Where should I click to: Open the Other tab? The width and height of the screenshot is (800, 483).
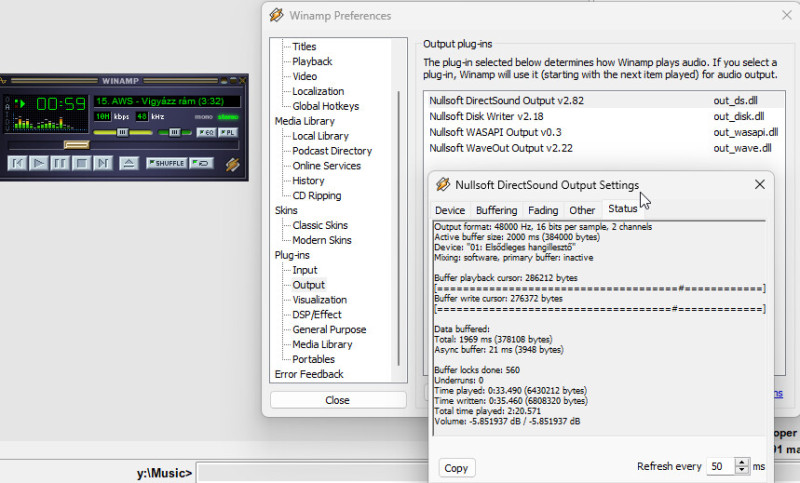[582, 210]
